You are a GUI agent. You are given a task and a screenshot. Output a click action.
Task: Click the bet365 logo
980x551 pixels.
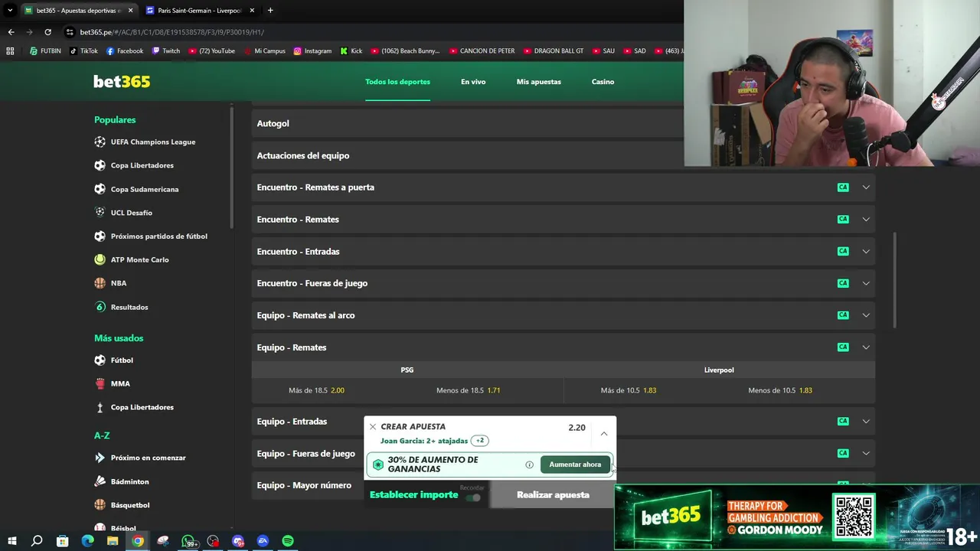pos(122,82)
